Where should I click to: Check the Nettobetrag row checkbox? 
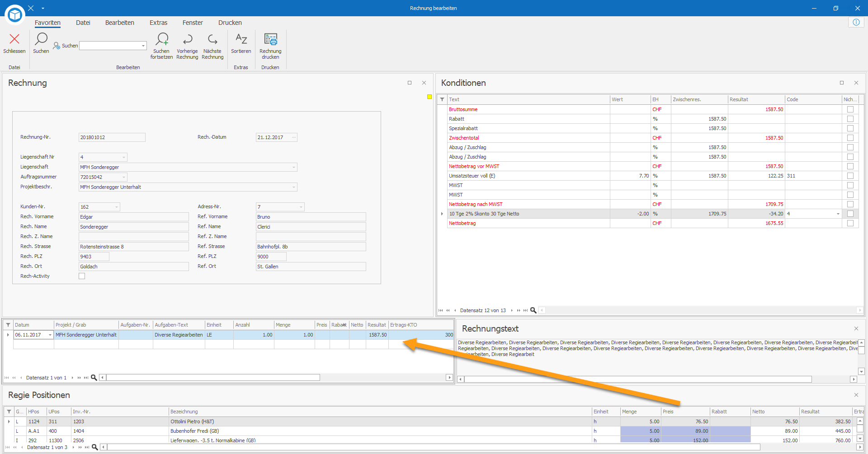[850, 223]
